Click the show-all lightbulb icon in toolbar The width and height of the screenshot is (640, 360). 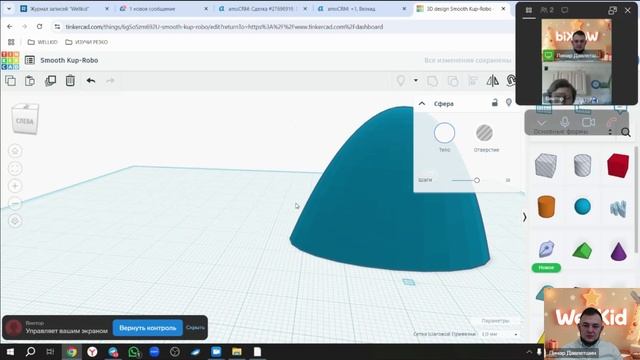tap(401, 81)
